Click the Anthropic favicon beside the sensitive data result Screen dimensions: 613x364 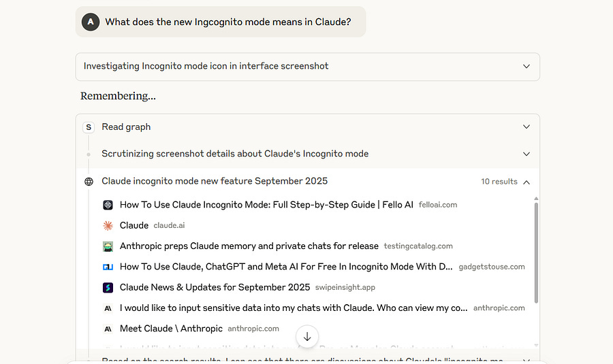(x=108, y=308)
